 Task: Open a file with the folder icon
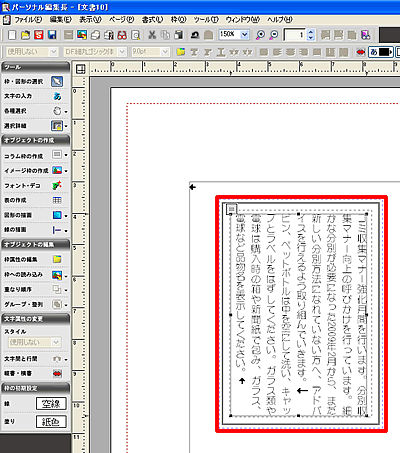click(x=25, y=35)
